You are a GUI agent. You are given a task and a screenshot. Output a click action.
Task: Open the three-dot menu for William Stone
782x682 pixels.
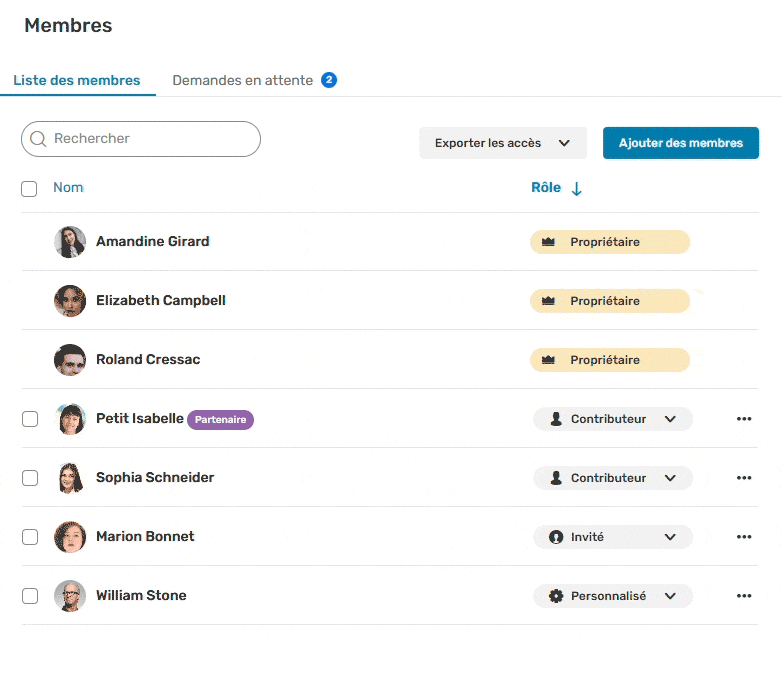743,596
